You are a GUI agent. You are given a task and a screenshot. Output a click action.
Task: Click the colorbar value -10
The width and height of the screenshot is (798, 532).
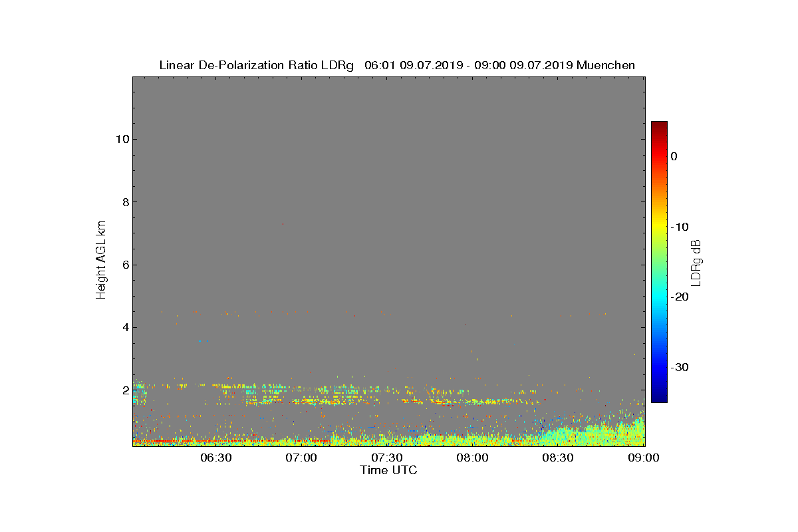679,227
